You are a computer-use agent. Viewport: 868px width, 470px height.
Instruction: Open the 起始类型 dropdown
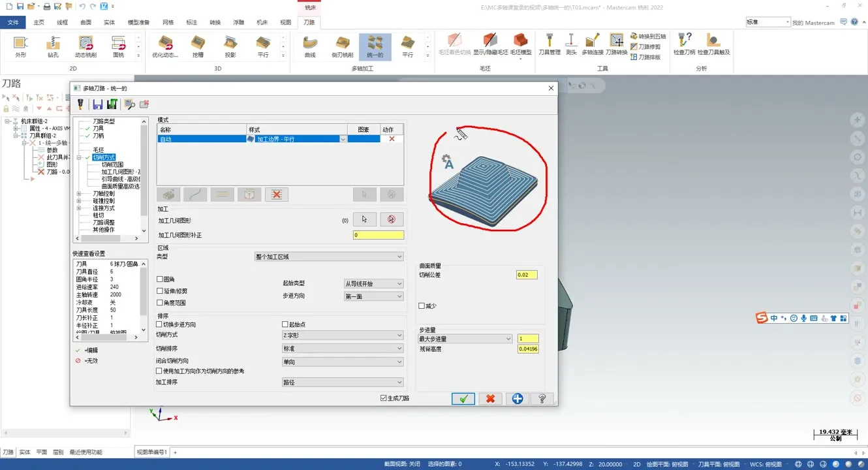coord(373,284)
